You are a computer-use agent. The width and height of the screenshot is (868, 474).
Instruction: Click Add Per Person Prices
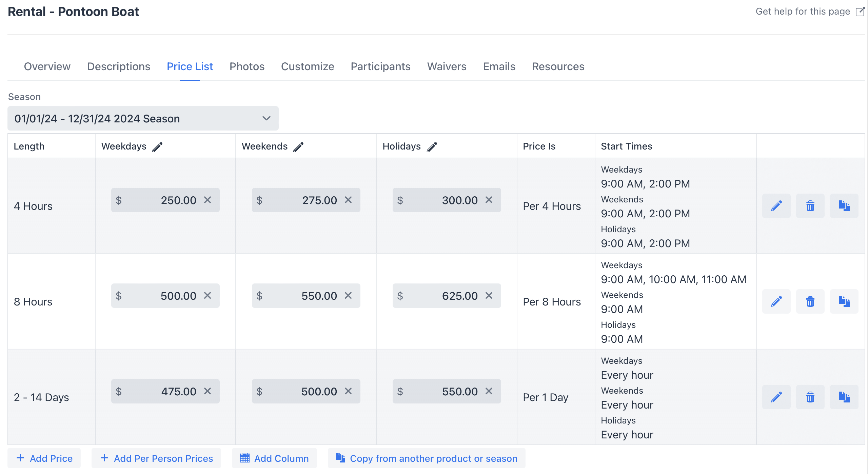point(156,458)
